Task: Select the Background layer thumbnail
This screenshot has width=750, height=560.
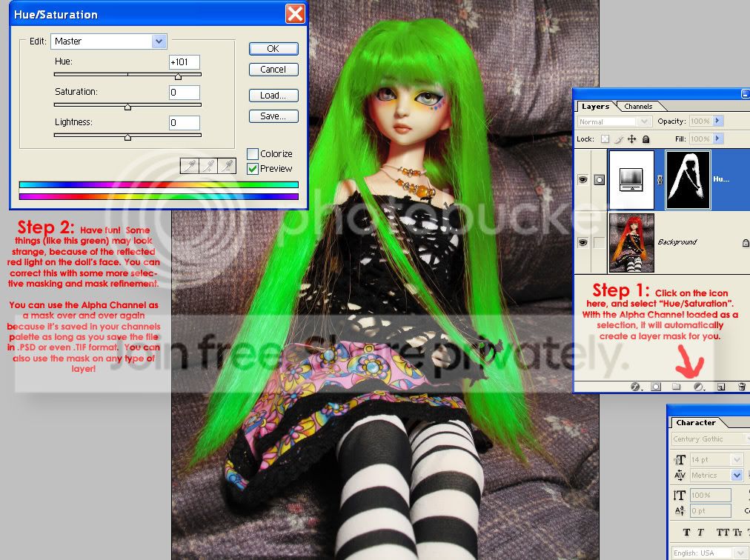Action: [x=631, y=243]
